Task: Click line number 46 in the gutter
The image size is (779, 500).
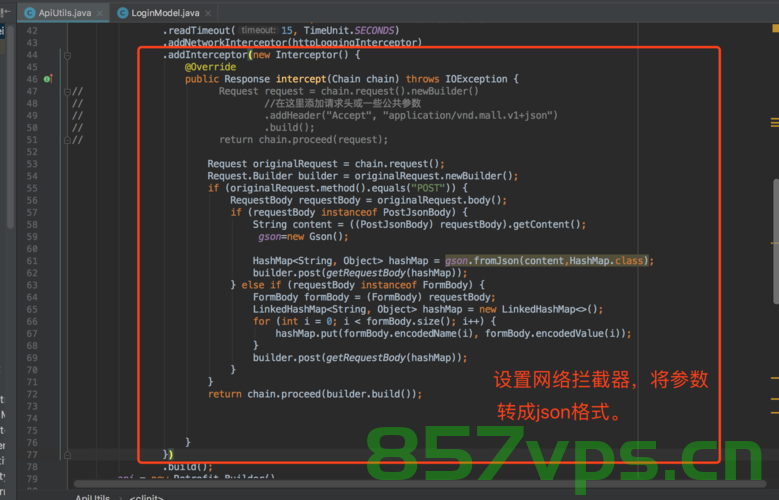Action: (32, 79)
